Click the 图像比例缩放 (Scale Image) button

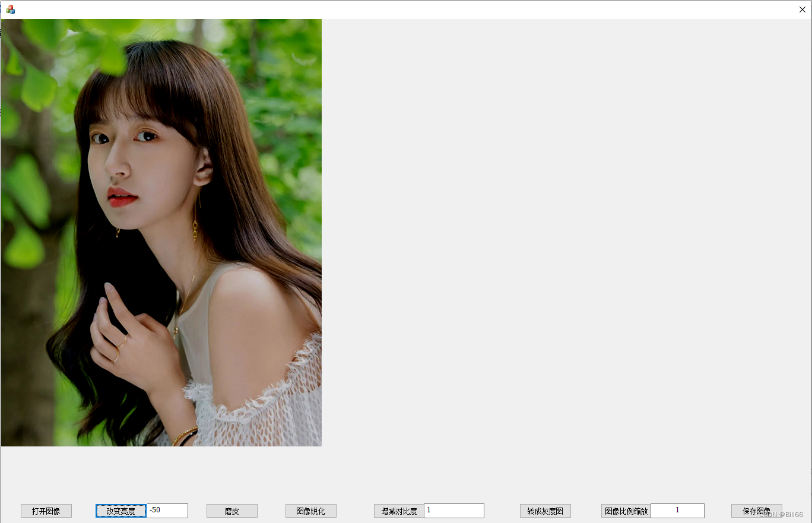tap(625, 511)
